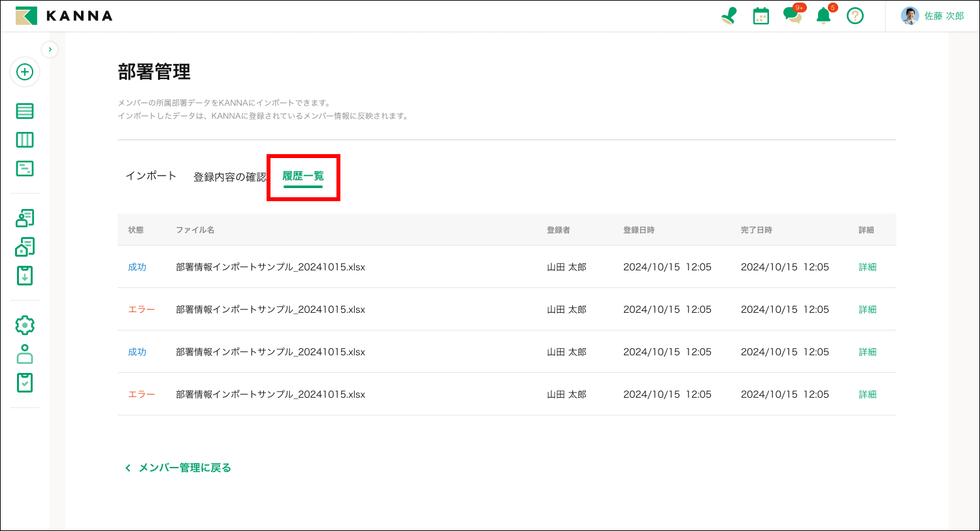Open chat messages with 9+ badge
The width and height of the screenshot is (980, 531).
pyautogui.click(x=792, y=16)
